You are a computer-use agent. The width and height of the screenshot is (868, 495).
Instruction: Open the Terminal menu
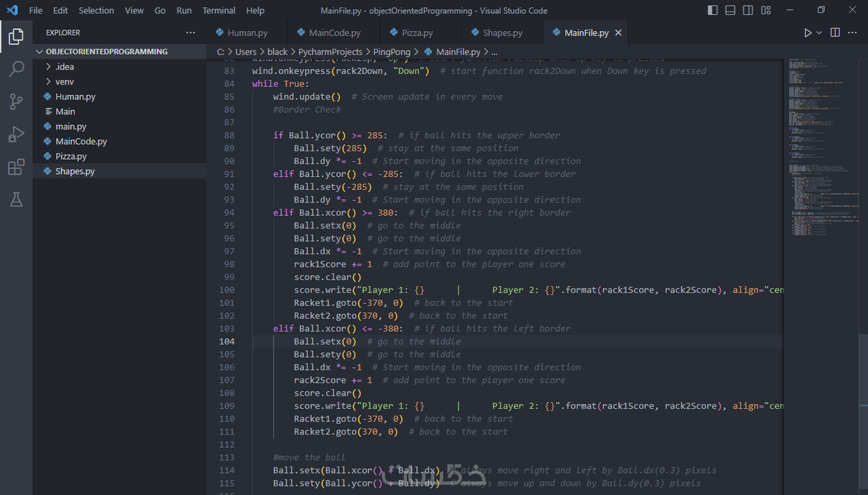219,10
